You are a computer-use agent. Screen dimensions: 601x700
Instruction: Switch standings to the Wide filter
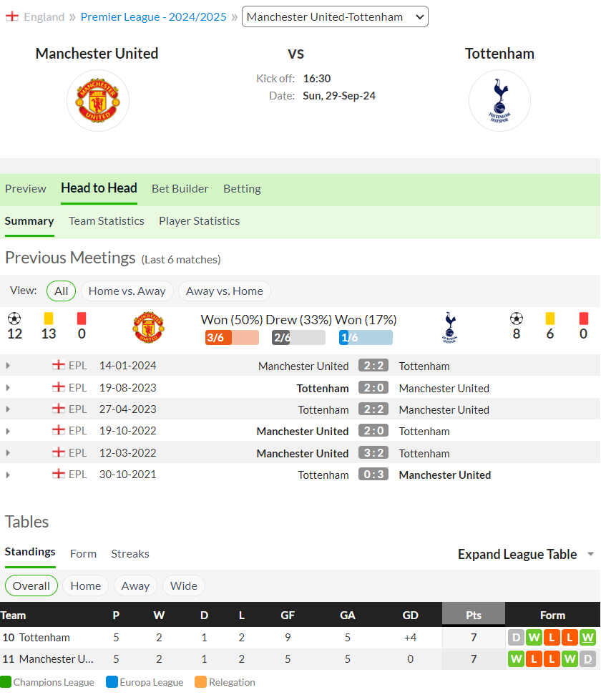click(x=183, y=585)
